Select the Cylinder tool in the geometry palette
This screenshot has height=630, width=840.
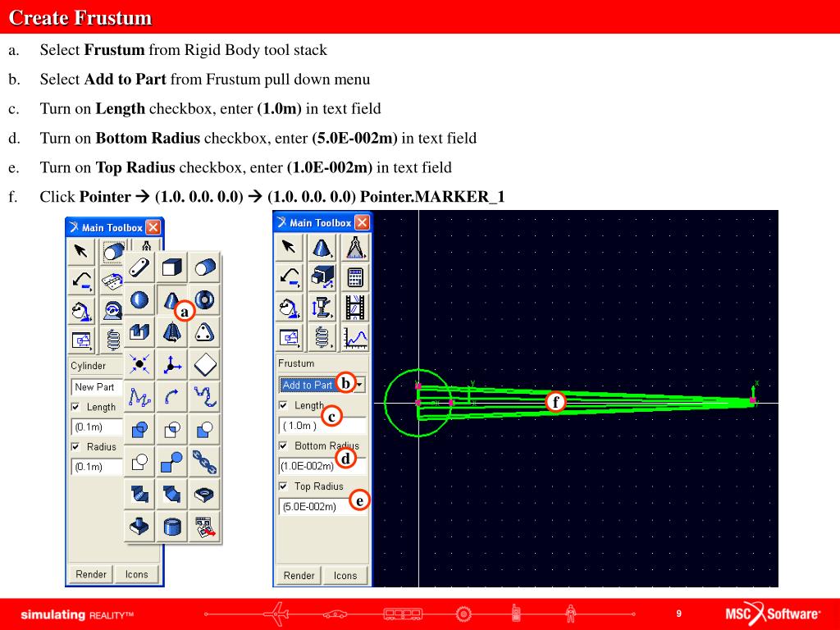point(204,267)
